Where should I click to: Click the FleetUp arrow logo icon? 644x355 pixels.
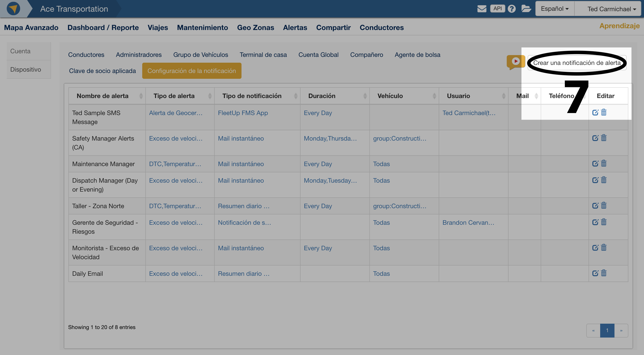click(x=13, y=9)
